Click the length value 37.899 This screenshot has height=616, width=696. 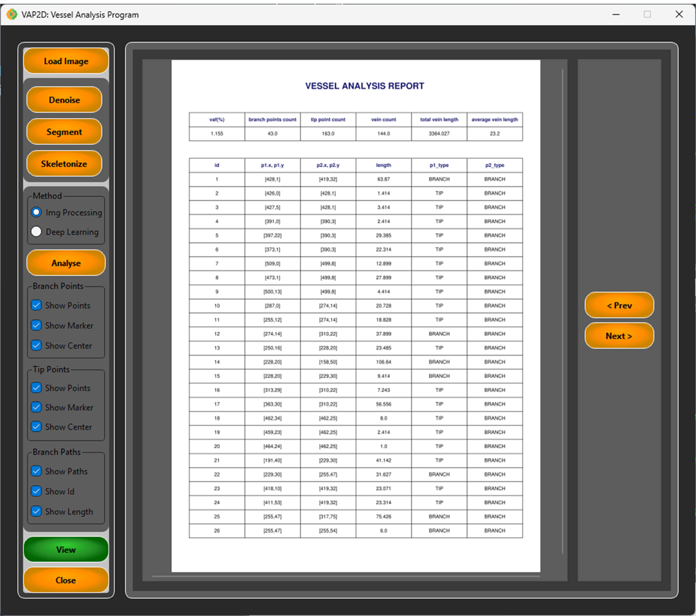tap(383, 334)
